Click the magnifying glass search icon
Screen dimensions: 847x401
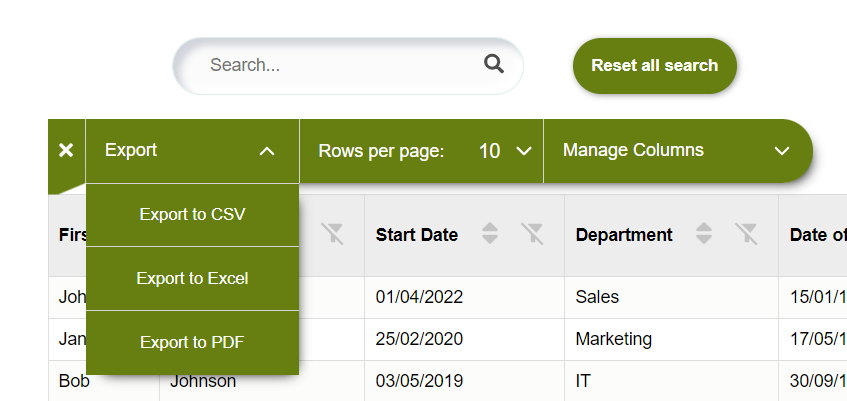tap(494, 64)
